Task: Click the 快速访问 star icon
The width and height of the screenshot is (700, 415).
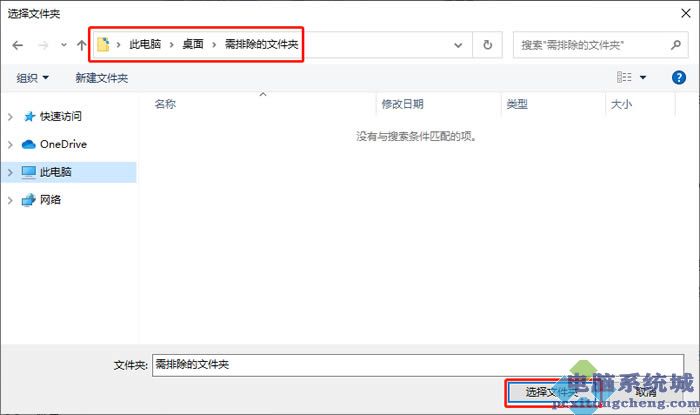Action: click(x=29, y=117)
